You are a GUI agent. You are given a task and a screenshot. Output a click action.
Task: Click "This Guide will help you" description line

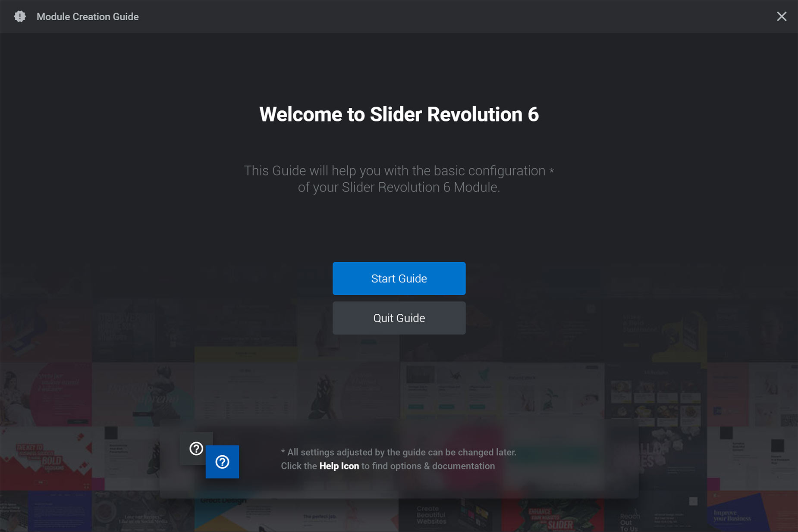(399, 171)
